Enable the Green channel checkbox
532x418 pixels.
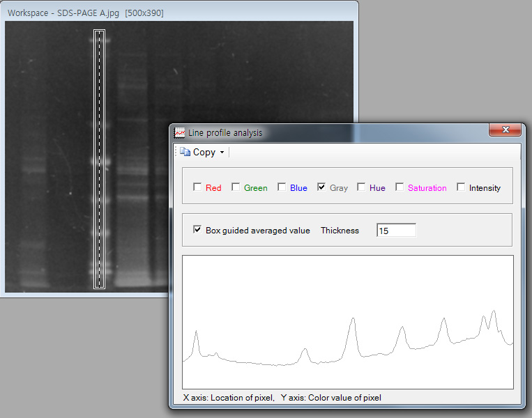tap(236, 187)
